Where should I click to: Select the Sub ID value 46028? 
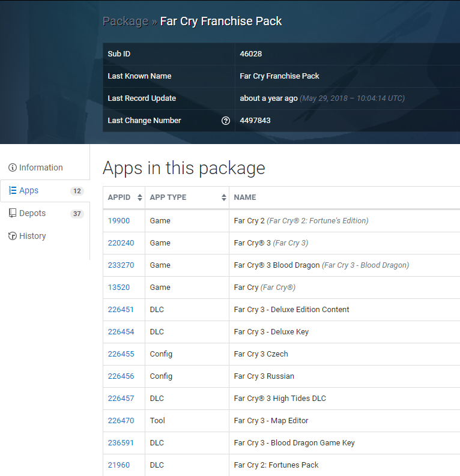pos(251,54)
